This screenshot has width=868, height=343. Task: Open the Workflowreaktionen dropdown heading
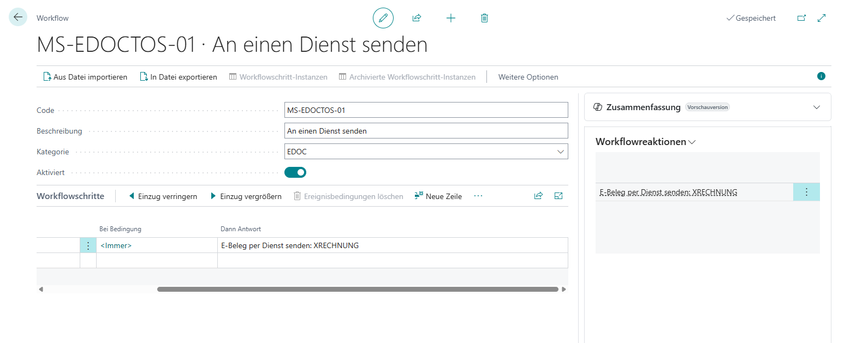(x=646, y=142)
